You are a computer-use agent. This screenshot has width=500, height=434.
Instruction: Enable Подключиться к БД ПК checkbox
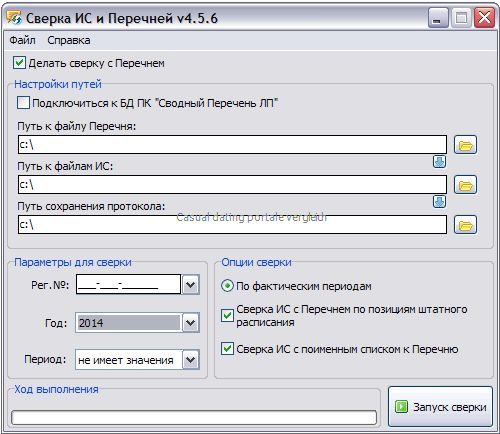click(23, 103)
